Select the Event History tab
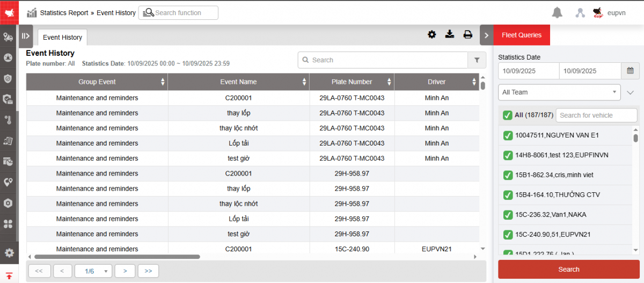 [x=63, y=38]
